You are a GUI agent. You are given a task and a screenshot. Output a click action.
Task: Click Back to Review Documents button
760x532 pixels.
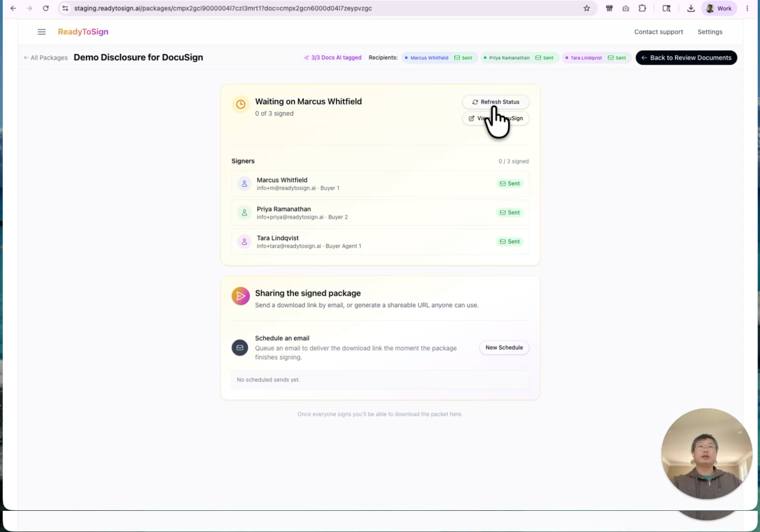coord(686,58)
